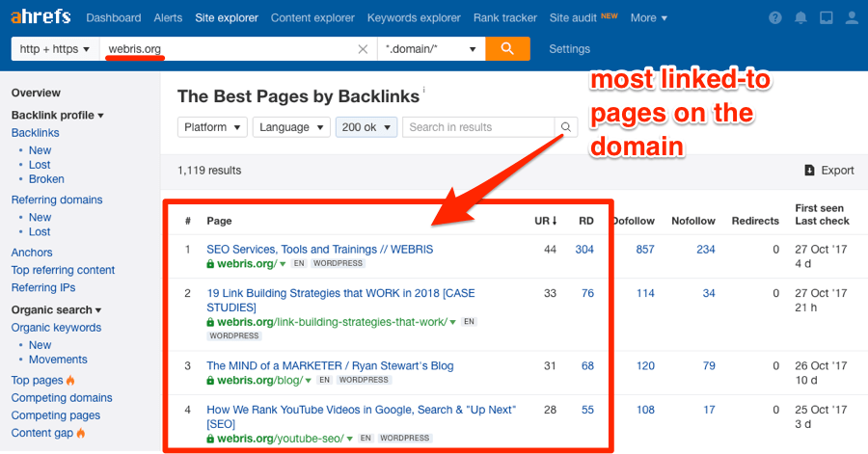Click the info icon after the page title
868x454 pixels.
click(424, 89)
